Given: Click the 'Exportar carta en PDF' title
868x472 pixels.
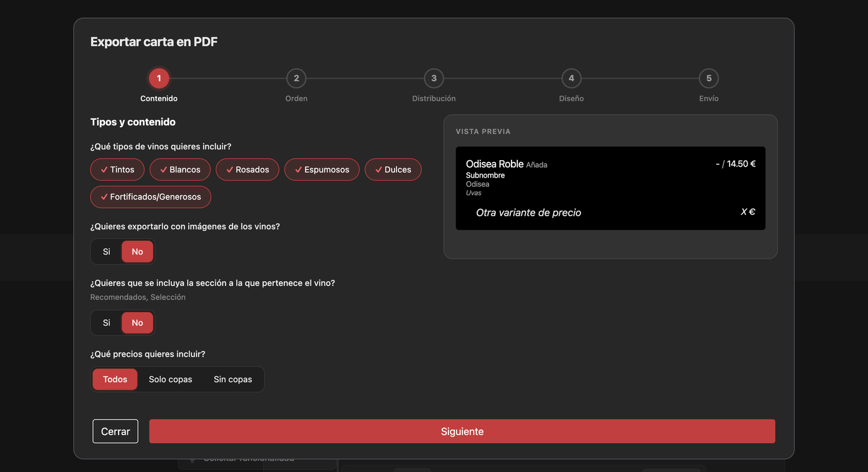Looking at the screenshot, I should click(x=154, y=42).
